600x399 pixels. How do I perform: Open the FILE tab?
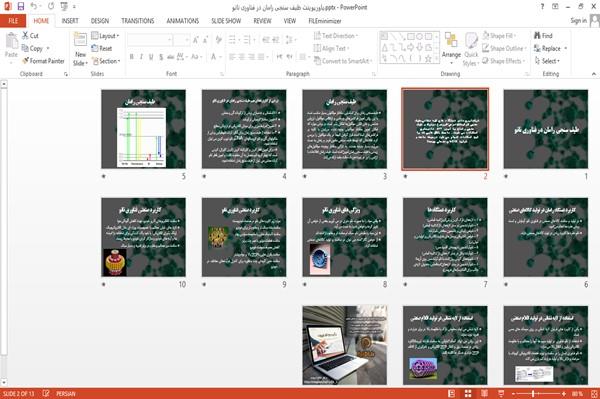[13, 21]
